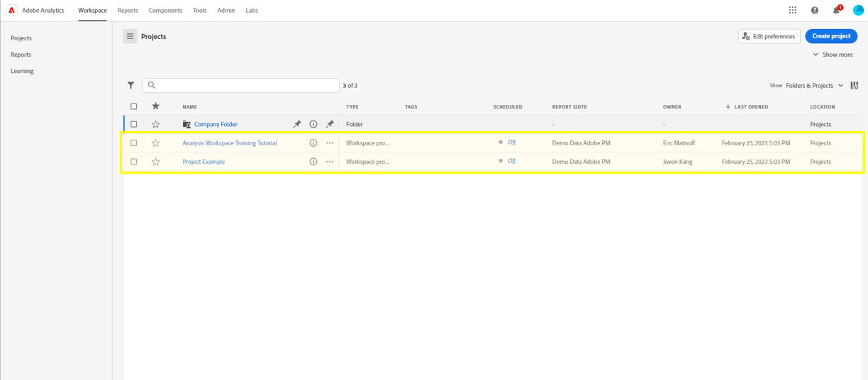Screen dimensions: 868x380
Task: Open the Company Folder link
Action: point(216,124)
